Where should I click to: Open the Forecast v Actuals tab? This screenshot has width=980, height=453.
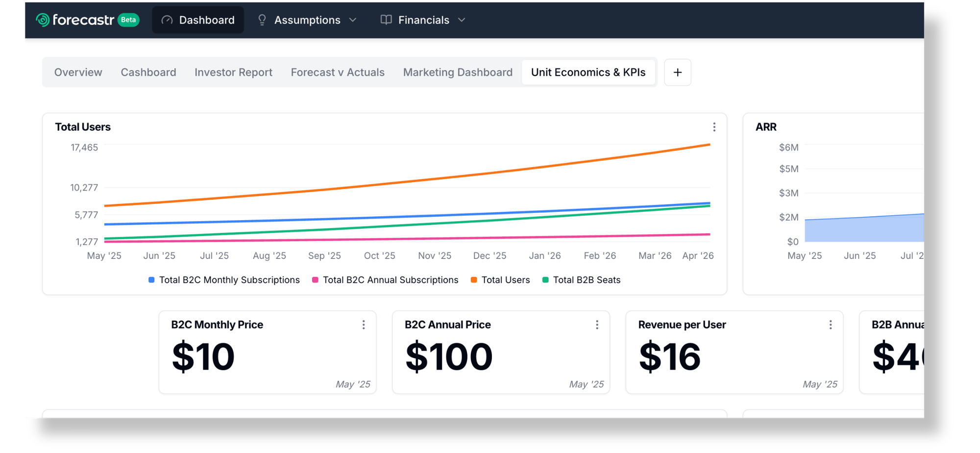point(338,72)
